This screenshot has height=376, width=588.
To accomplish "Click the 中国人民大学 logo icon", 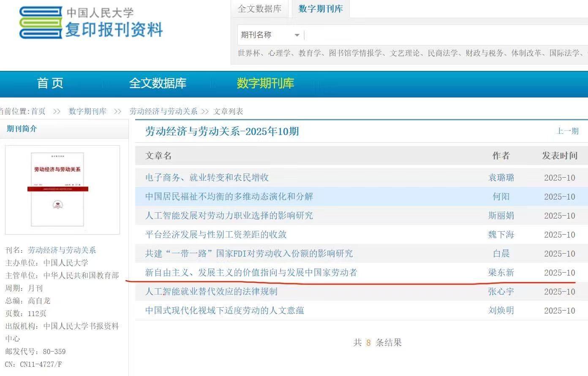I will (x=40, y=22).
